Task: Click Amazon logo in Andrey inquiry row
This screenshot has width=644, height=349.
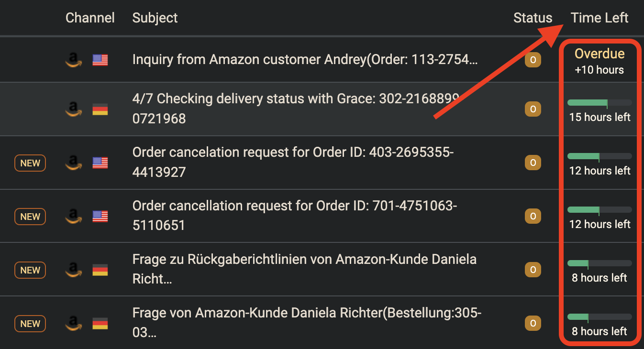Action: point(73,60)
